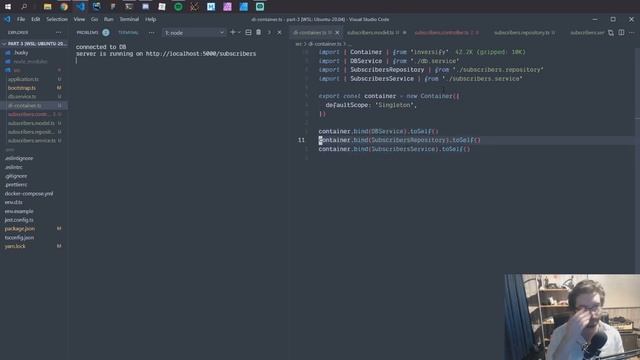Open .prettierrc file
Viewport: 640px width, 360px height.
16,184
